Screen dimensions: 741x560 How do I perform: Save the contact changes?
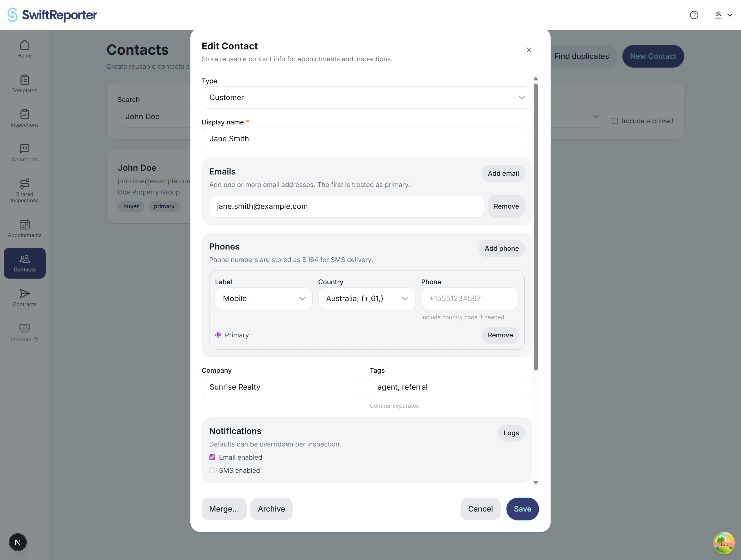tap(522, 509)
